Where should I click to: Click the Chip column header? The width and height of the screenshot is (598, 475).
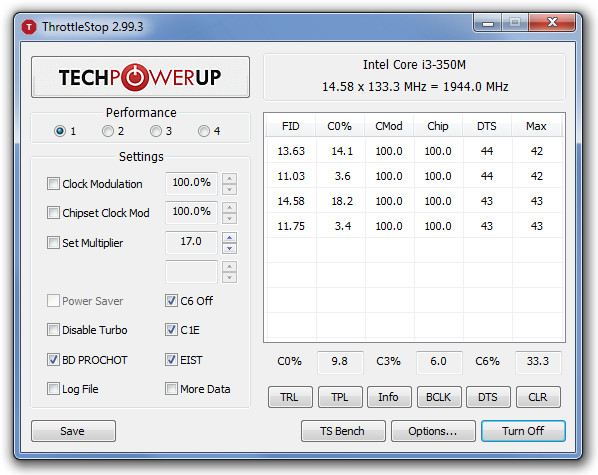438,126
